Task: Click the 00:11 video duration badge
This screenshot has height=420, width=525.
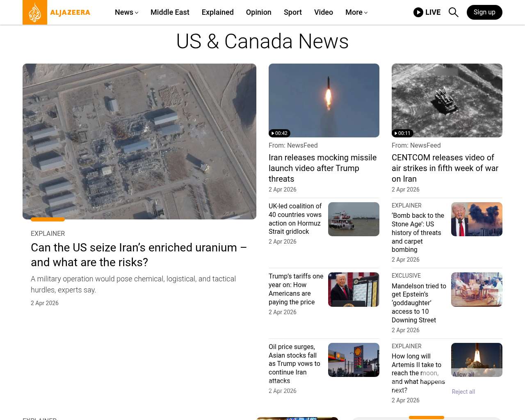Action: pos(402,133)
